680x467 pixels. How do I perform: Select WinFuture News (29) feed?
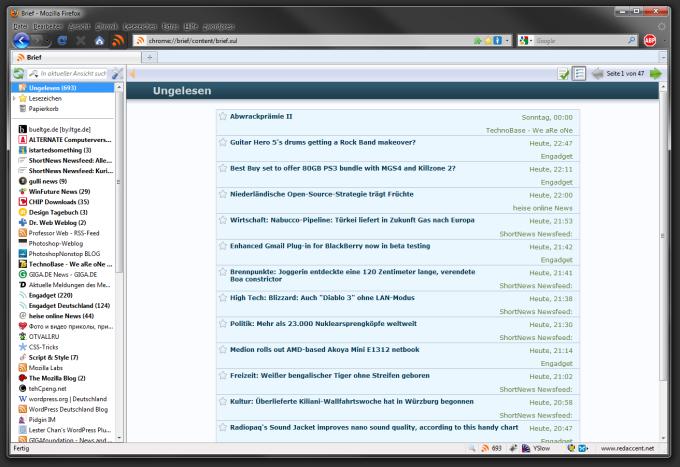[59, 192]
